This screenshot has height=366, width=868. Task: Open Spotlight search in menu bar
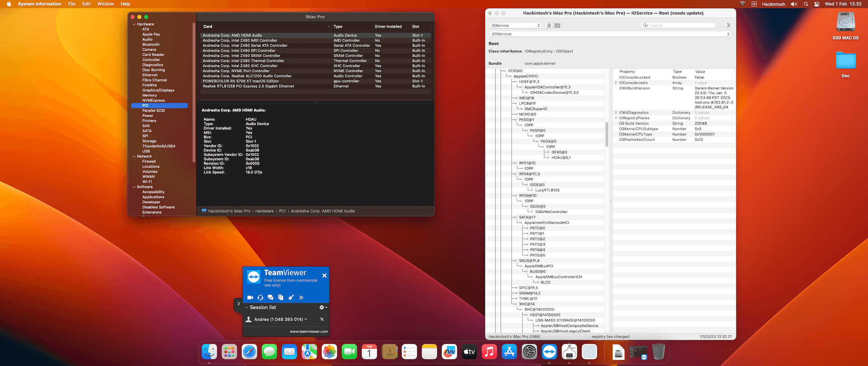[806, 4]
